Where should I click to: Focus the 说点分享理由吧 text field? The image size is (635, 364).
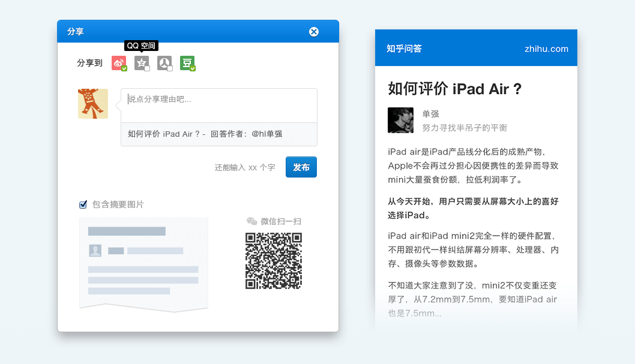pyautogui.click(x=219, y=106)
